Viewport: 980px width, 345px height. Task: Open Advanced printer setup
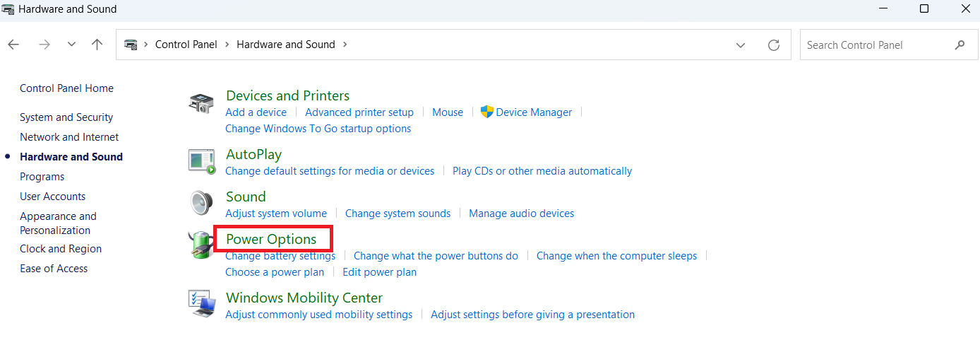pos(359,112)
